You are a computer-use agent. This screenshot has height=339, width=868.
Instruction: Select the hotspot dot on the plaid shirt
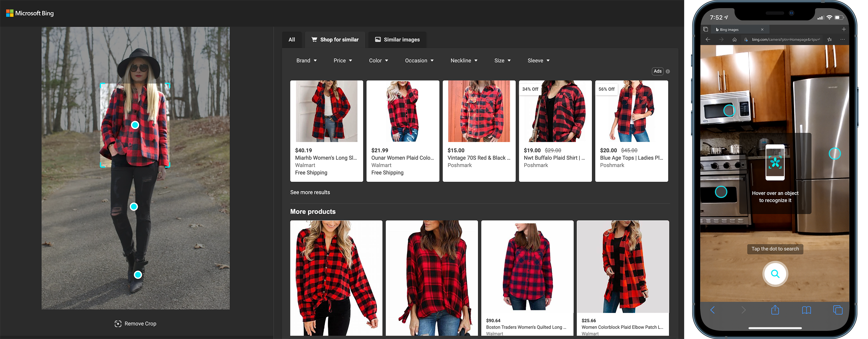[x=135, y=125]
